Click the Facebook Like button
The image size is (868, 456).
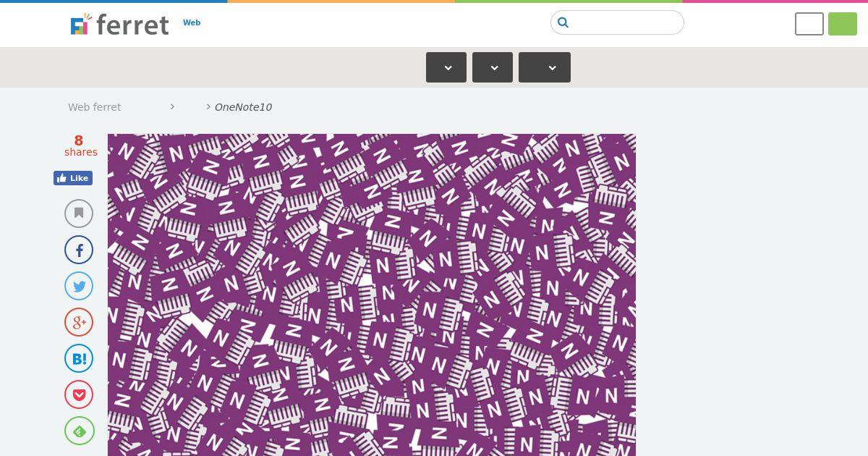click(73, 178)
